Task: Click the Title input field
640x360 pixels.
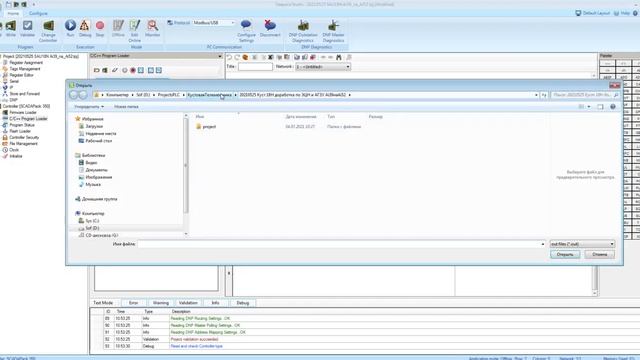Action: pos(255,67)
